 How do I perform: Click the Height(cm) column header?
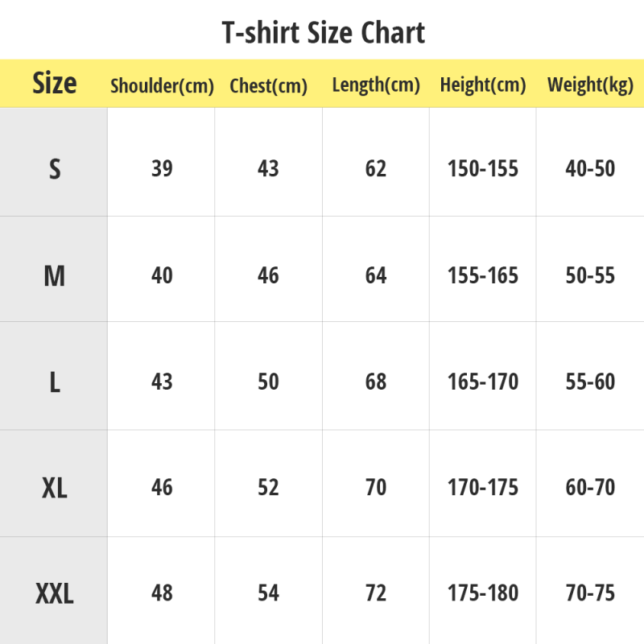[x=483, y=85]
